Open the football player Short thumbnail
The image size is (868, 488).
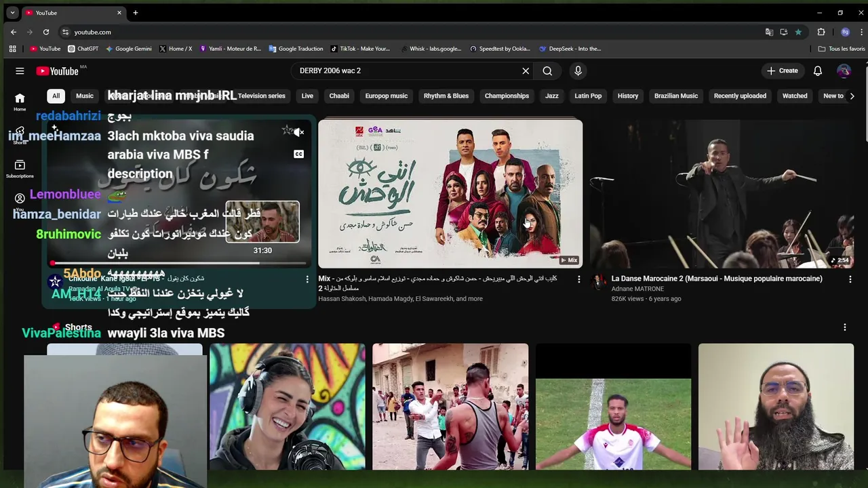tap(613, 407)
